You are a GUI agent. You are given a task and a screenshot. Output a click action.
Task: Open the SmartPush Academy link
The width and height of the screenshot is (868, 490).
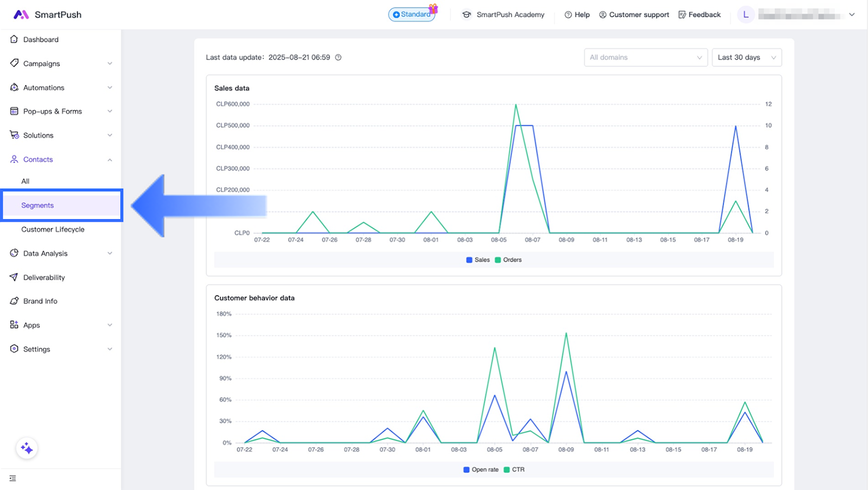coord(503,15)
